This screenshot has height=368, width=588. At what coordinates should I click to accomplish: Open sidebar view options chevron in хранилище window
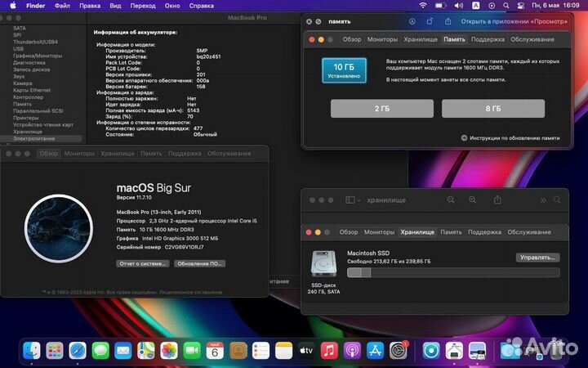tap(359, 200)
